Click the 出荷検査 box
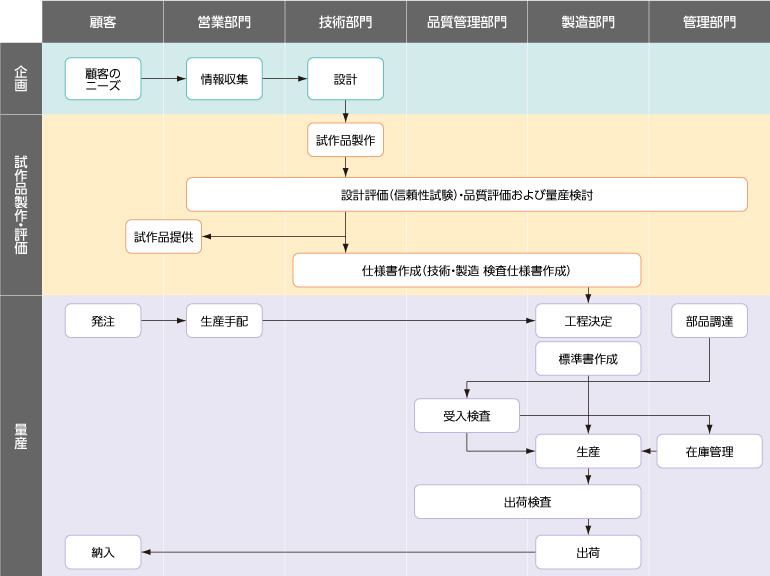 (x=527, y=502)
